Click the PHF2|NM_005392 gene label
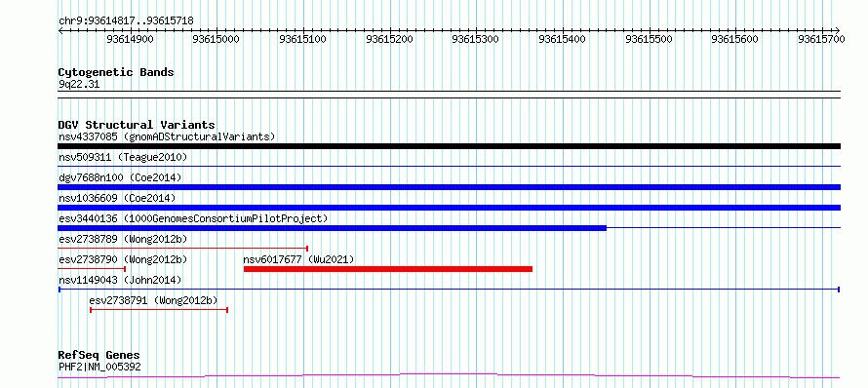The width and height of the screenshot is (868, 388). (99, 367)
